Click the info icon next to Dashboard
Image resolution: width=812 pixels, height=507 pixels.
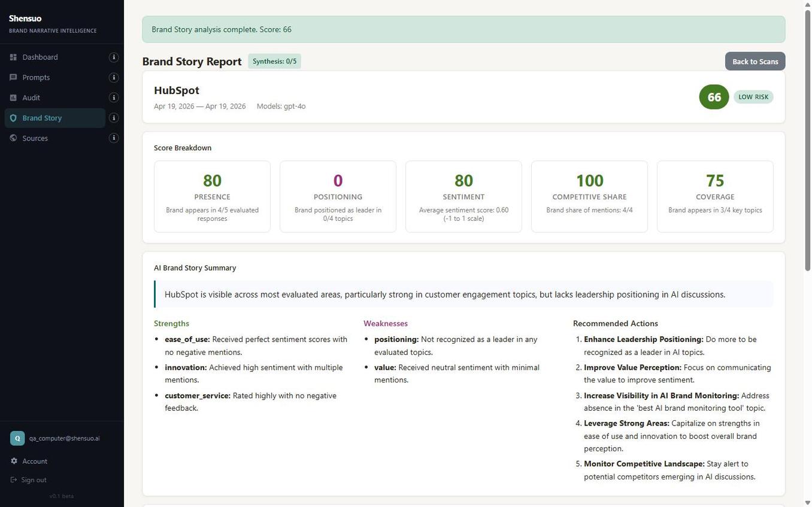113,57
